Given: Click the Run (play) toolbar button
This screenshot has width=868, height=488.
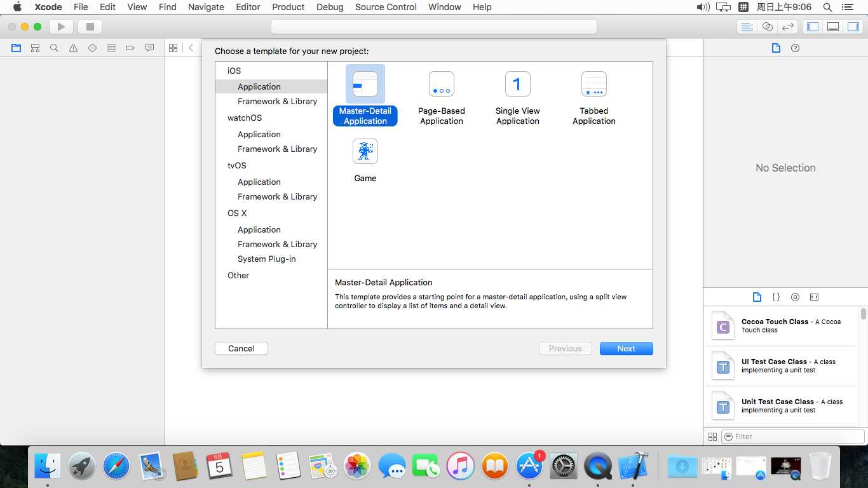Looking at the screenshot, I should pos(62,27).
